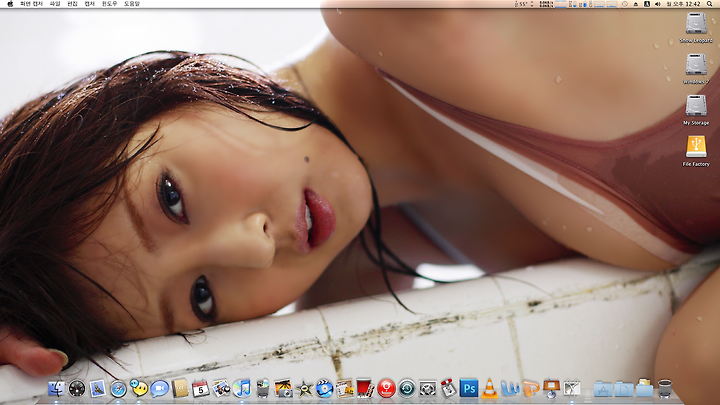Open the 편집 menu

(x=72, y=4)
